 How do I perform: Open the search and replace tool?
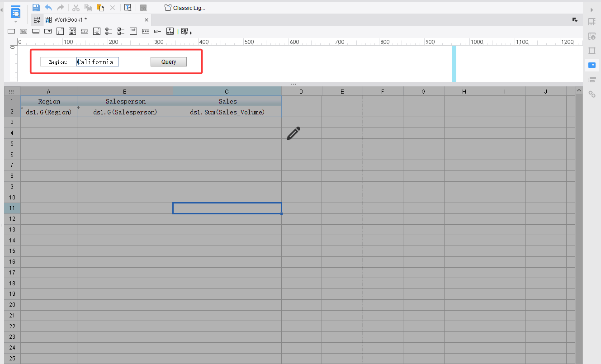click(x=128, y=7)
